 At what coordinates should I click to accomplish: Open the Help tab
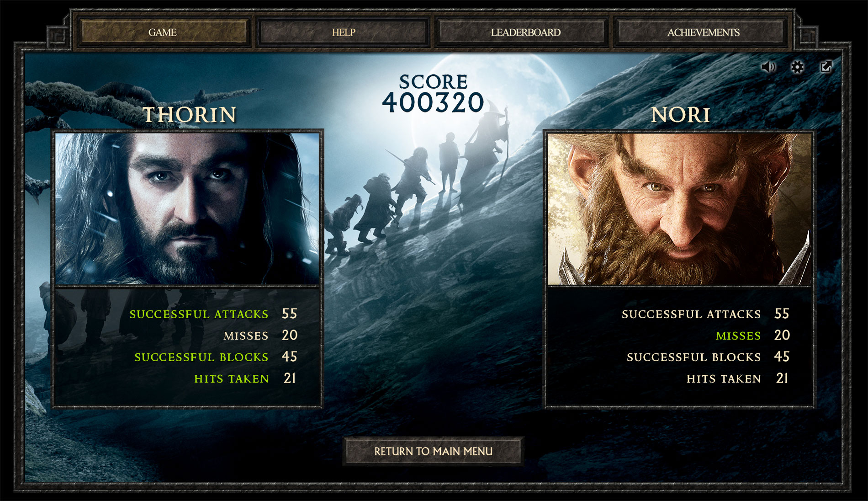(344, 32)
